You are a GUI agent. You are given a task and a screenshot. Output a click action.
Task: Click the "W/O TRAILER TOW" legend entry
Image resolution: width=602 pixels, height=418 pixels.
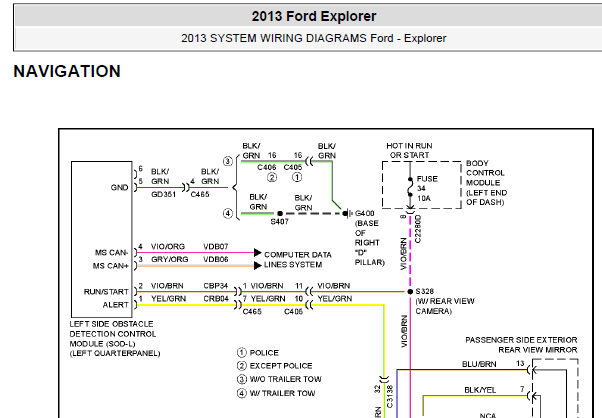pyautogui.click(x=286, y=379)
